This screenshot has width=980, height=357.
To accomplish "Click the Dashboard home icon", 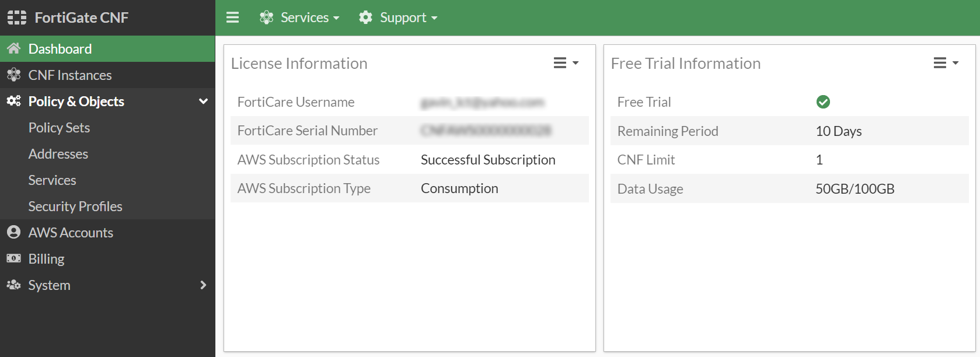I will pyautogui.click(x=14, y=48).
